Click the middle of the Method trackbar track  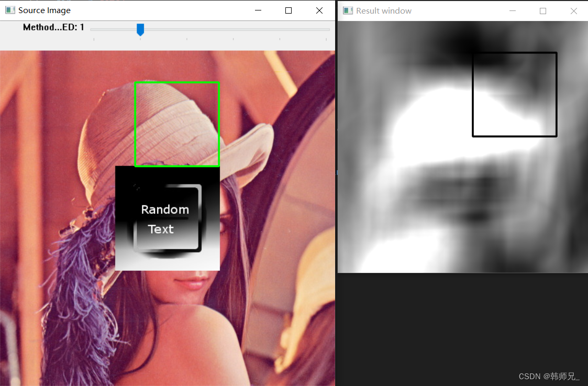pos(209,29)
